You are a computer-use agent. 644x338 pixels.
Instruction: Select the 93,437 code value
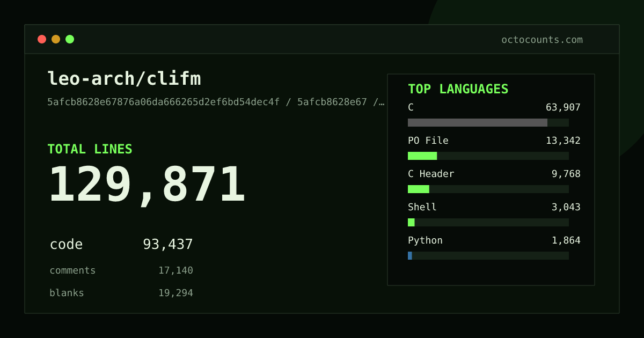[168, 245]
